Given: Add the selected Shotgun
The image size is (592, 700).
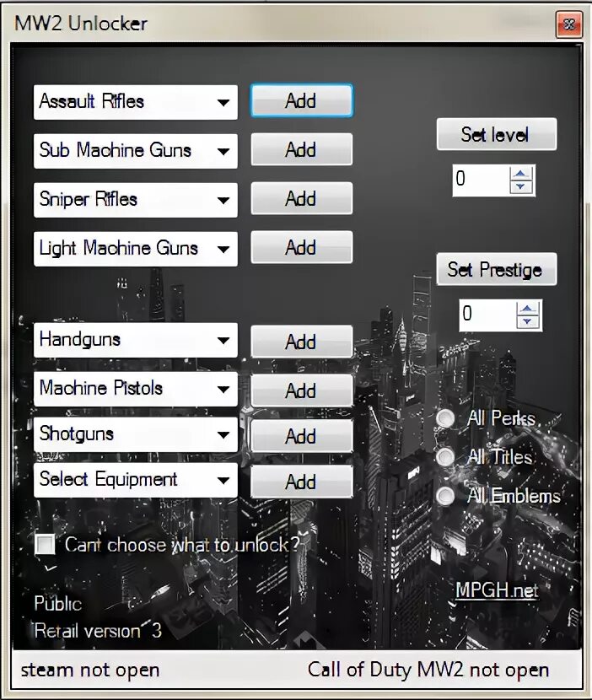Looking at the screenshot, I should pos(302,436).
